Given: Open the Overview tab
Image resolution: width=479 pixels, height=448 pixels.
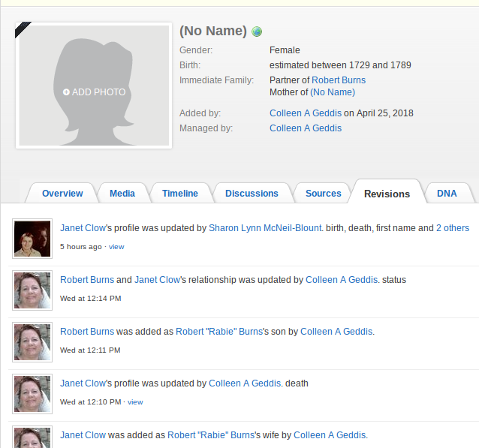Looking at the screenshot, I should tap(62, 193).
